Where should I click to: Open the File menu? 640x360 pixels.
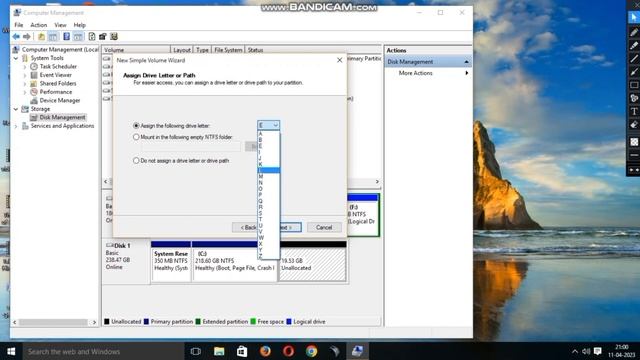pos(19,25)
